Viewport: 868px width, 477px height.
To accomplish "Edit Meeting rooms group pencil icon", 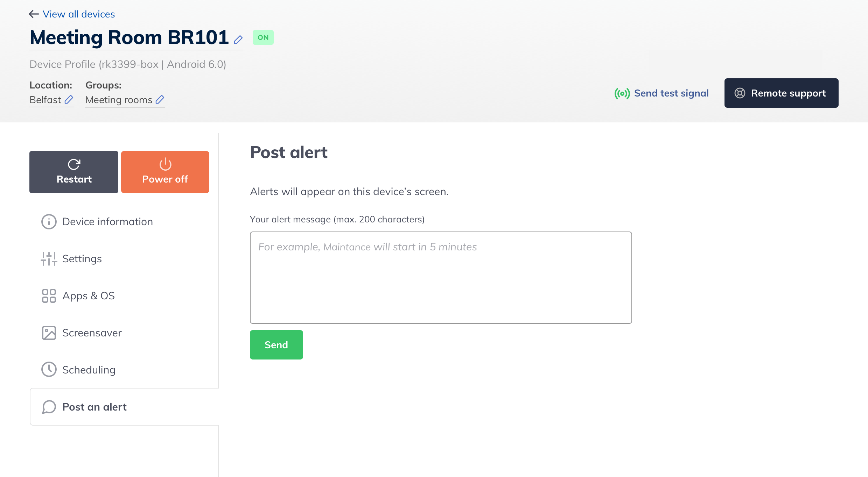I will (x=160, y=100).
